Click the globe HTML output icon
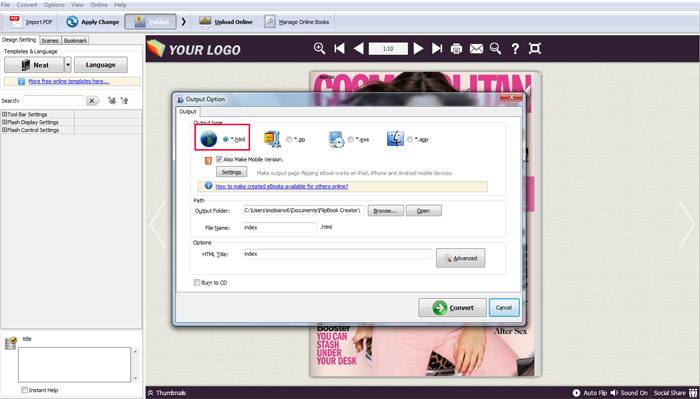The height and width of the screenshot is (399, 700). 208,139
